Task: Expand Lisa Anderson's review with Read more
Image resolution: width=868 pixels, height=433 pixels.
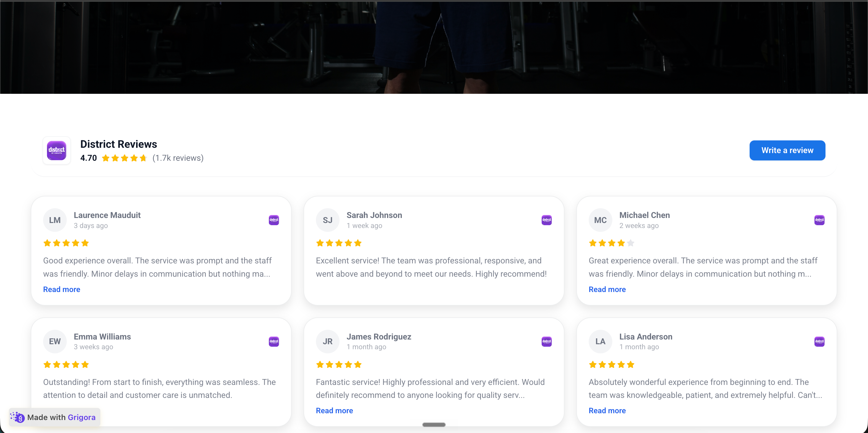Action: click(x=607, y=411)
